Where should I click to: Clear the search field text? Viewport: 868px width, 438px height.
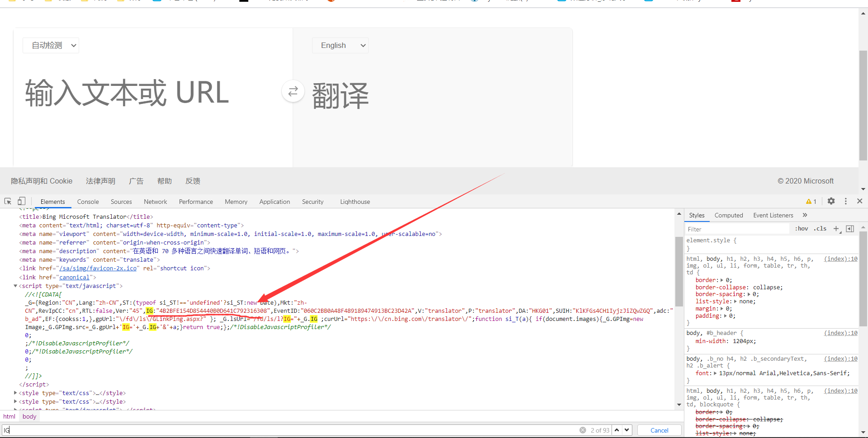[x=583, y=430]
